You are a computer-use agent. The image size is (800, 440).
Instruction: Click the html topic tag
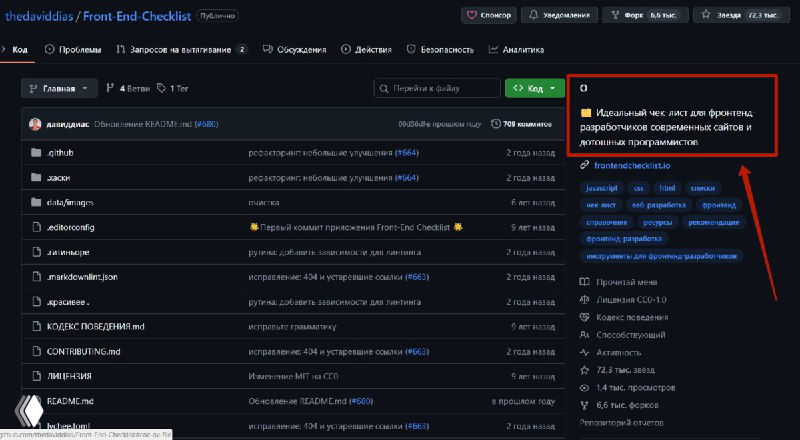(667, 188)
